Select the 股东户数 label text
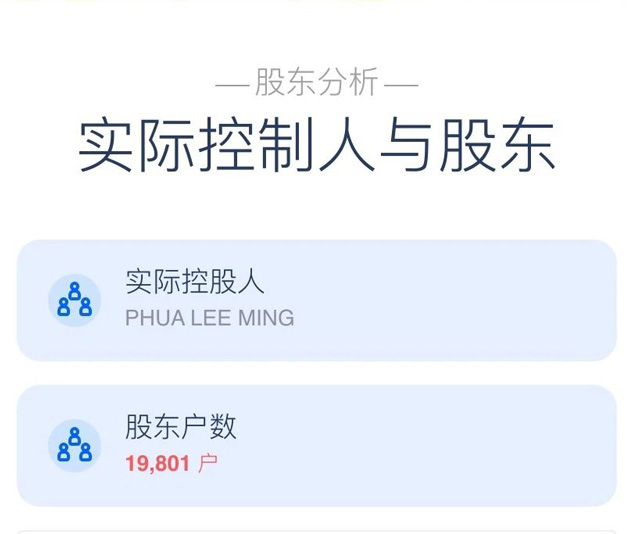 [x=181, y=427]
